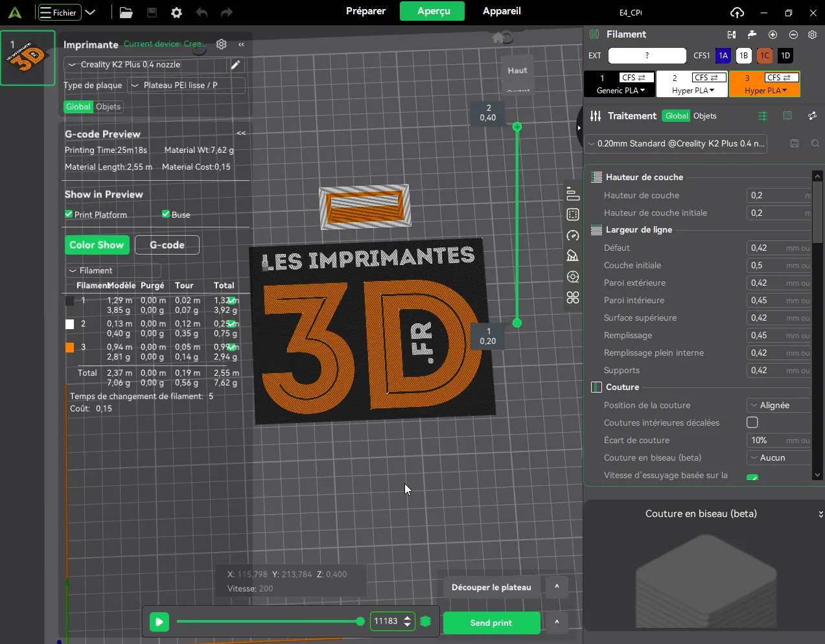Switch to the Préparer tab
The height and width of the screenshot is (644, 825).
click(366, 11)
